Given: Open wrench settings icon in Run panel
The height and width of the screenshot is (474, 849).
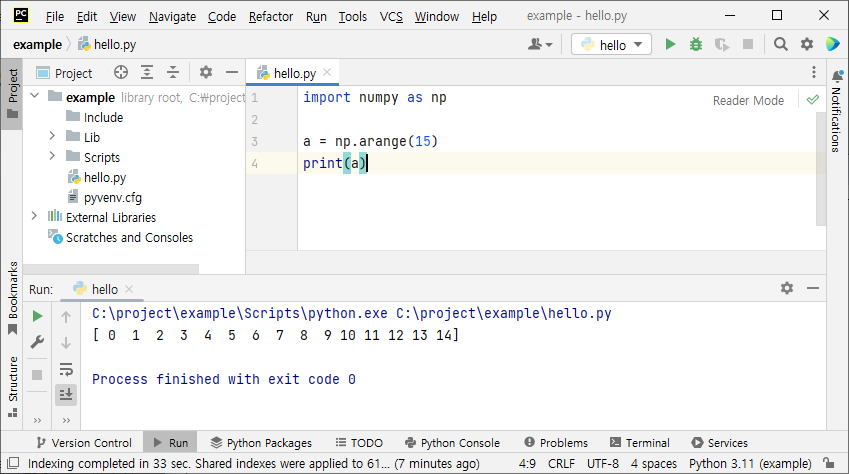Looking at the screenshot, I should (x=37, y=342).
